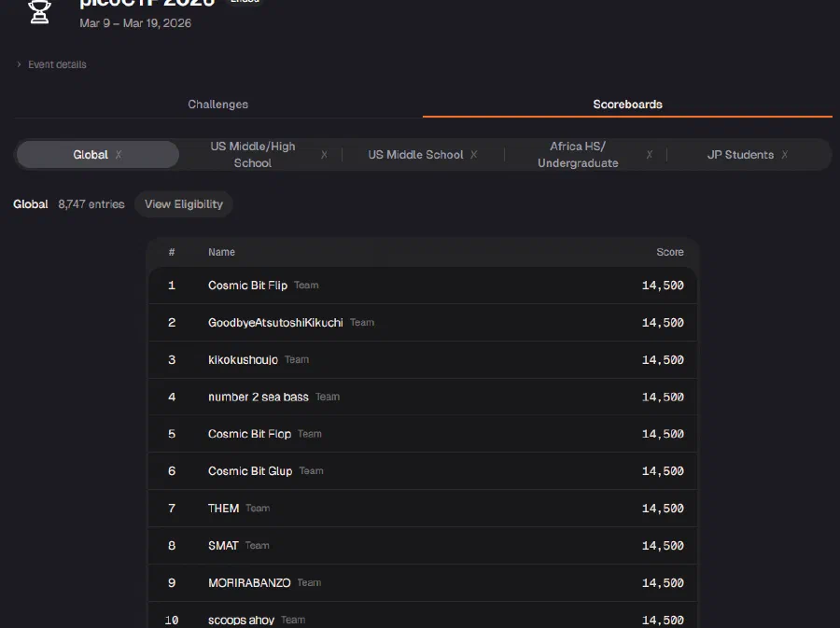Click the bold Global heading above table
The height and width of the screenshot is (628, 840).
pyautogui.click(x=31, y=204)
